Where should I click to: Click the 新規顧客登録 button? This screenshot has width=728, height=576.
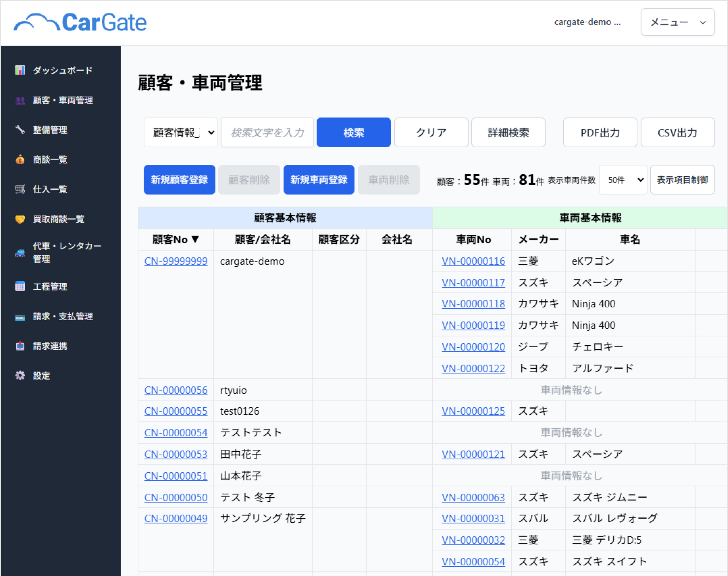[179, 180]
